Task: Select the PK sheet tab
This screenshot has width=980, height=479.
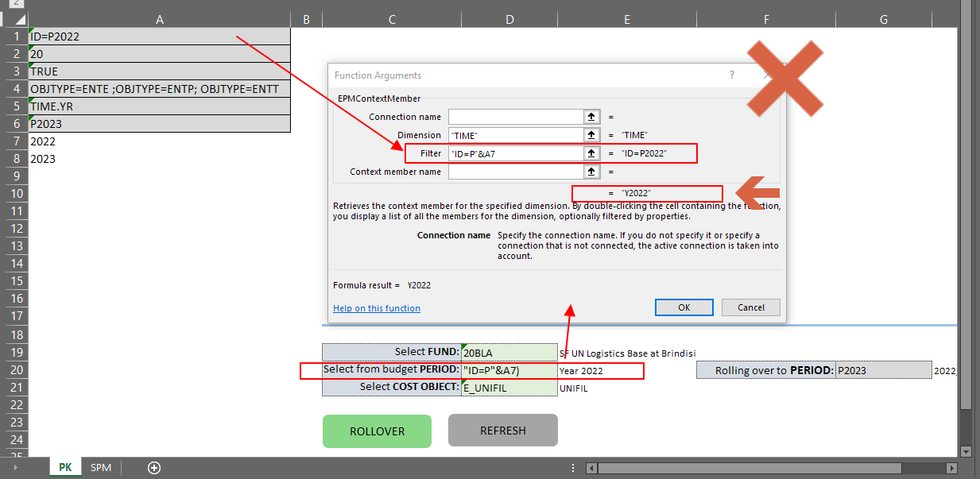Action: click(65, 468)
